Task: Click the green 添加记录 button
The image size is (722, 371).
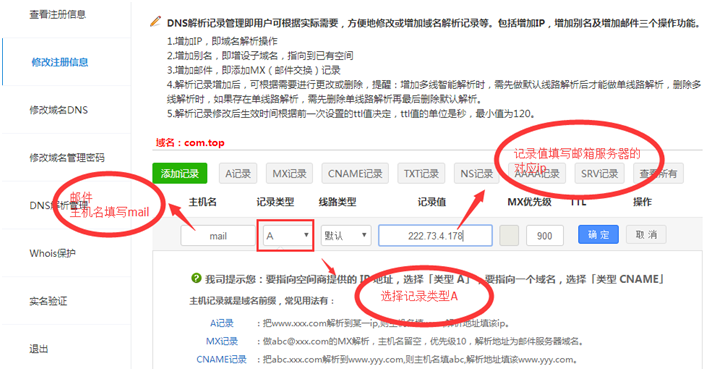Action: click(180, 174)
